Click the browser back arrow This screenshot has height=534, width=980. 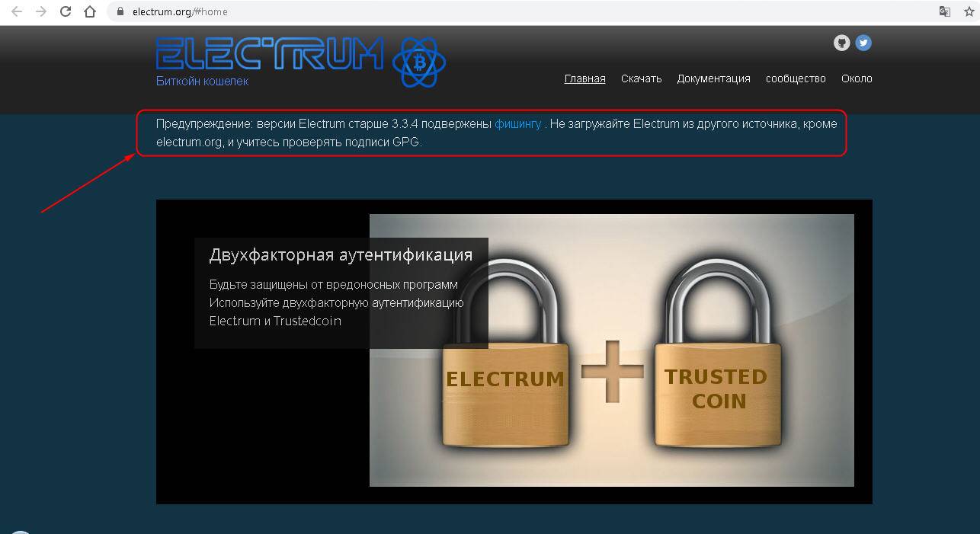pos(17,11)
